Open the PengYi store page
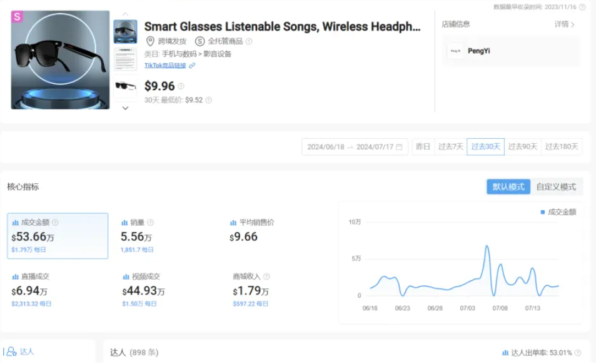Image resolution: width=596 pixels, height=364 pixels. 479,51
